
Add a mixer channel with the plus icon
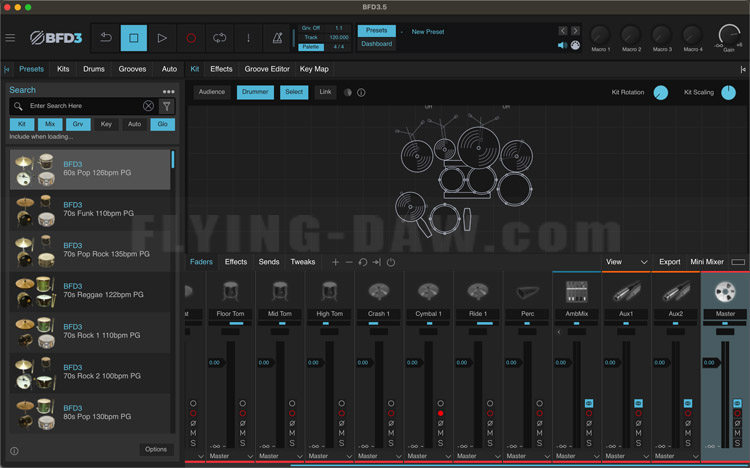point(335,262)
